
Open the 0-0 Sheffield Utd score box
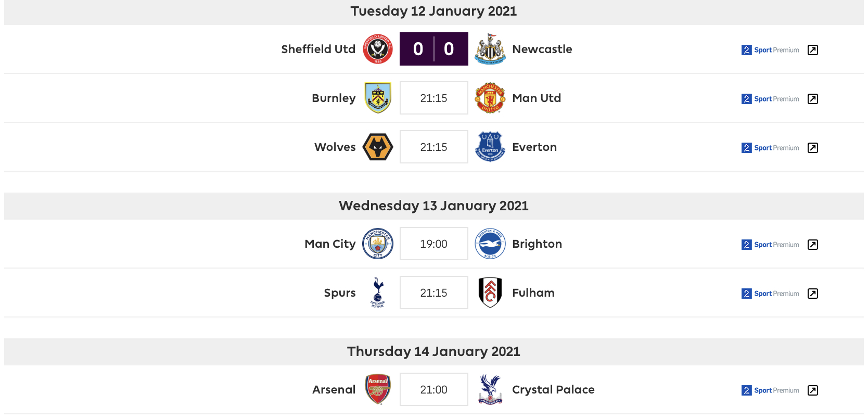pyautogui.click(x=434, y=49)
